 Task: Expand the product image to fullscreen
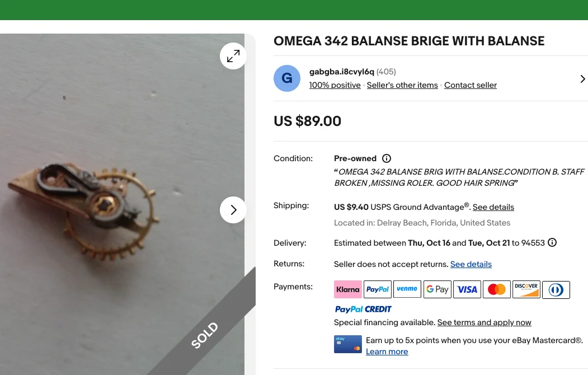(x=233, y=56)
